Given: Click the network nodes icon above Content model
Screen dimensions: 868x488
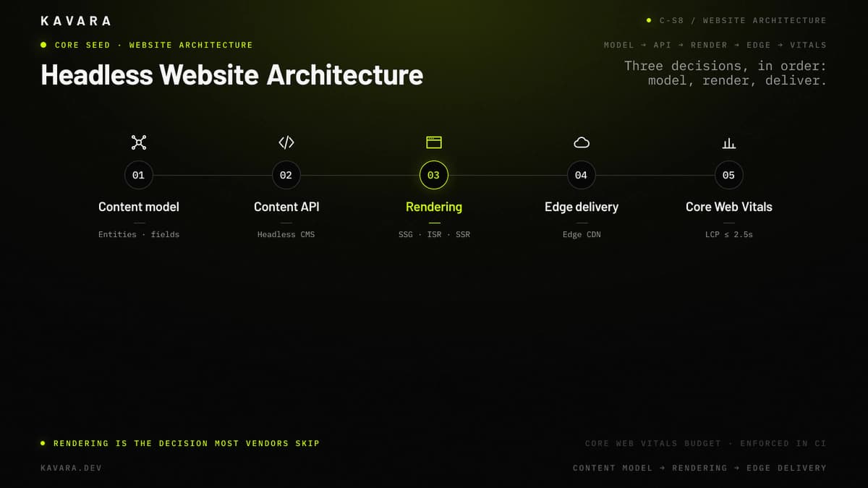Looking at the screenshot, I should coord(138,142).
